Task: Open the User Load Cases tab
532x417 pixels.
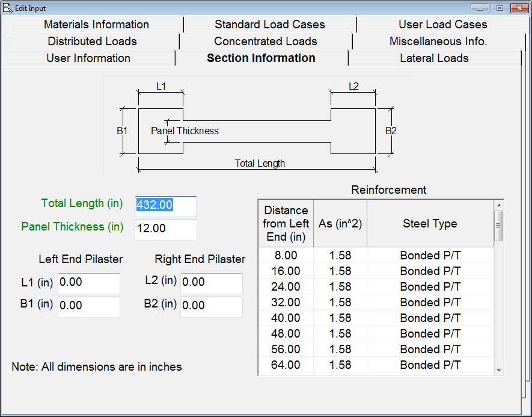Action: (442, 25)
